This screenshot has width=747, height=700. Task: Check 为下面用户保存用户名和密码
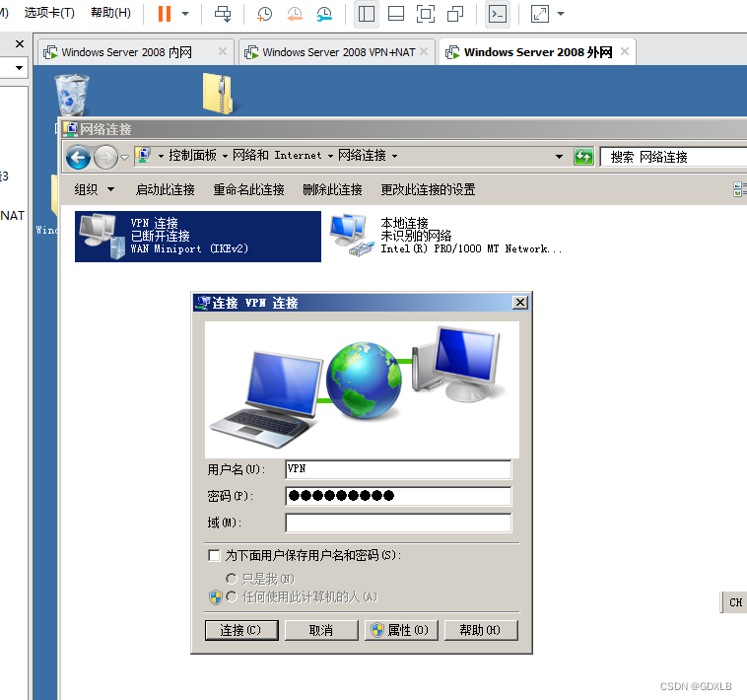pos(215,555)
